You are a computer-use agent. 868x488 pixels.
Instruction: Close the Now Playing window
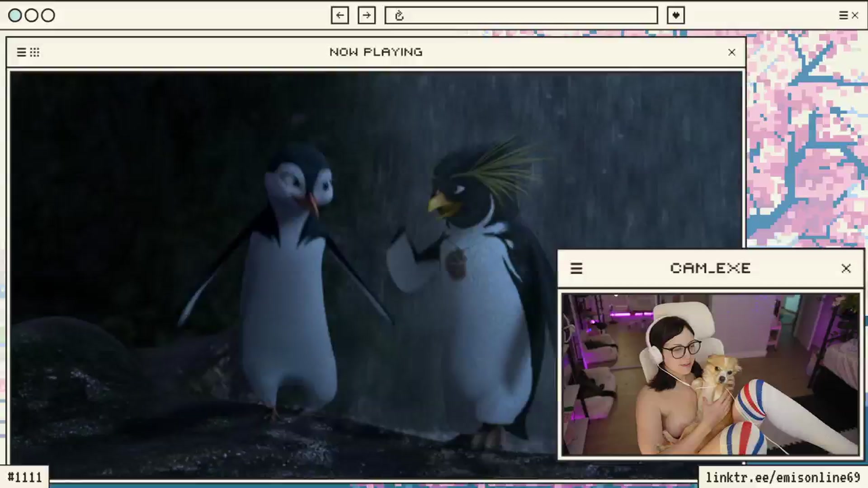[x=732, y=52]
